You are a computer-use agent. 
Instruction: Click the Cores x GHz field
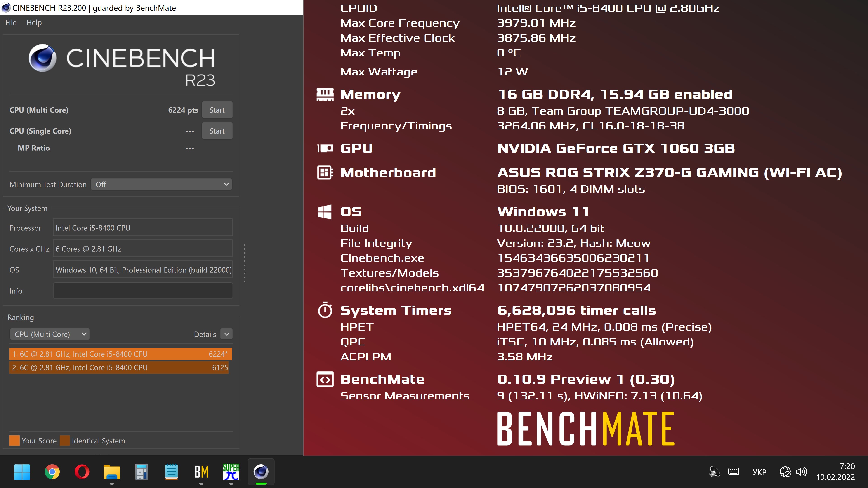click(143, 249)
